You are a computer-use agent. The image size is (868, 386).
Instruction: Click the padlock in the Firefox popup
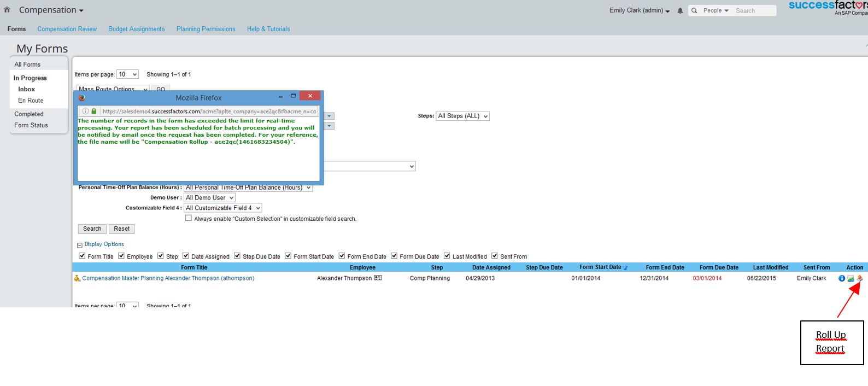94,111
